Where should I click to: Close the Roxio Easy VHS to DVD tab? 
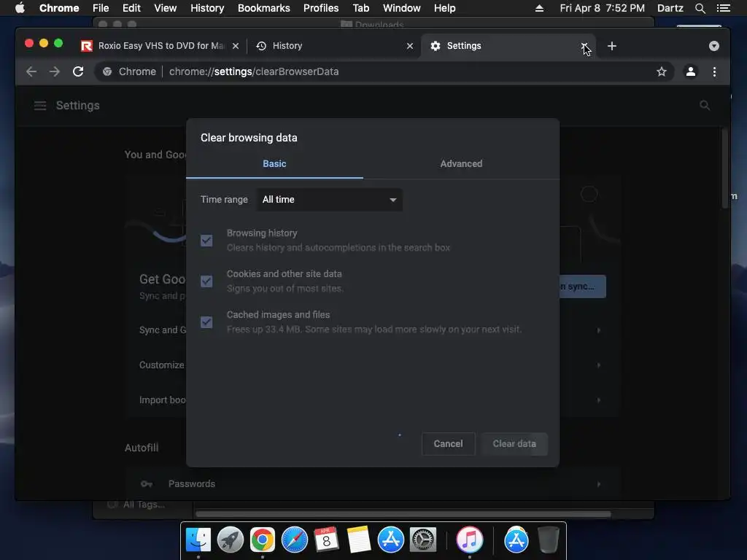[236, 46]
